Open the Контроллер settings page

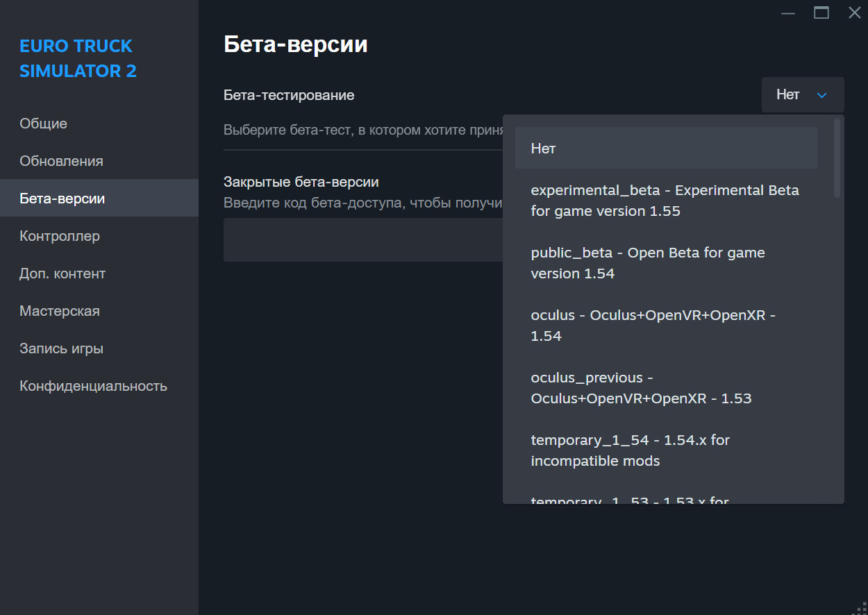[60, 236]
